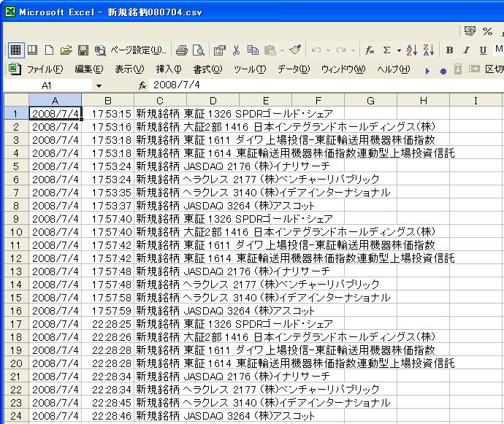Select date cell 2008/7/4 in row 12

point(56,258)
